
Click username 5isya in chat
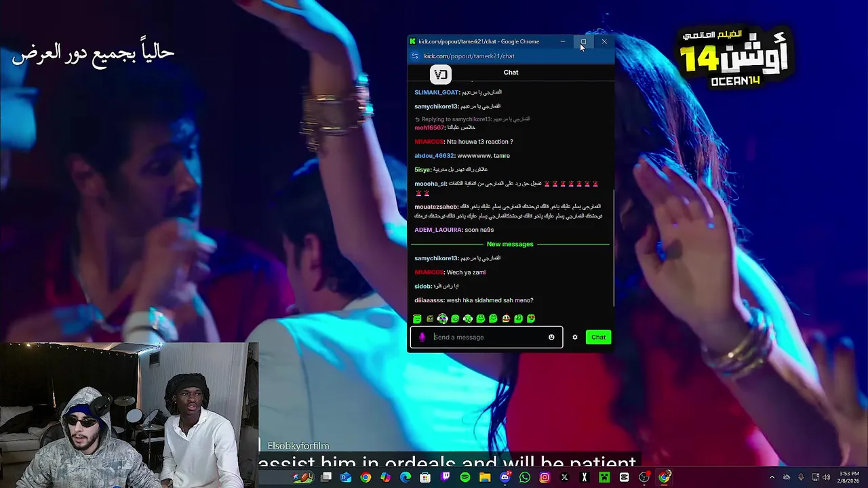(422, 169)
